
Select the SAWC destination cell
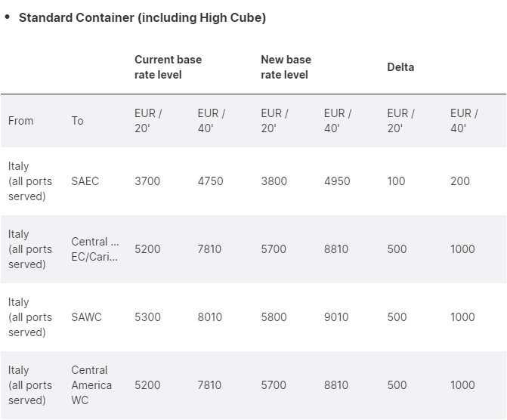(x=86, y=317)
